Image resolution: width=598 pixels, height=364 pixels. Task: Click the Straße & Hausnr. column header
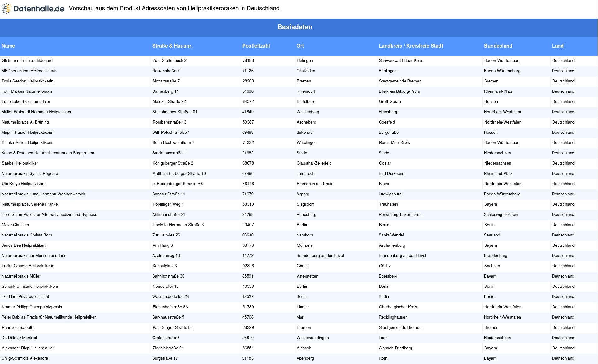[x=172, y=46]
